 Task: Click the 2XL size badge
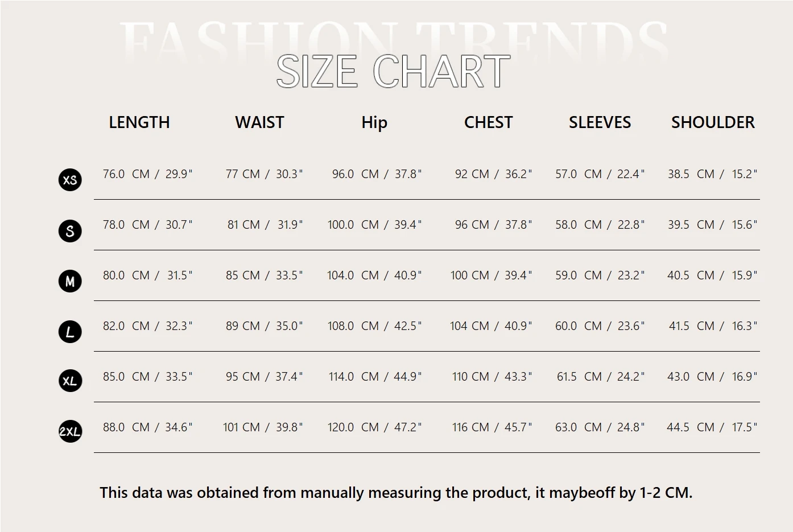tap(70, 431)
